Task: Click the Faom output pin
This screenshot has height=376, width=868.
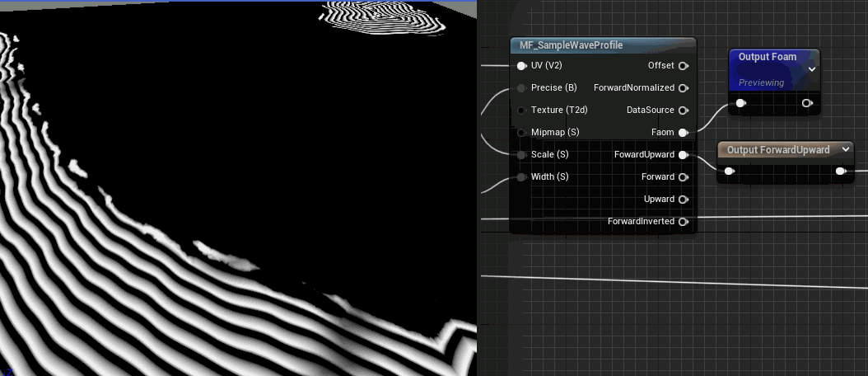Action: point(683,133)
